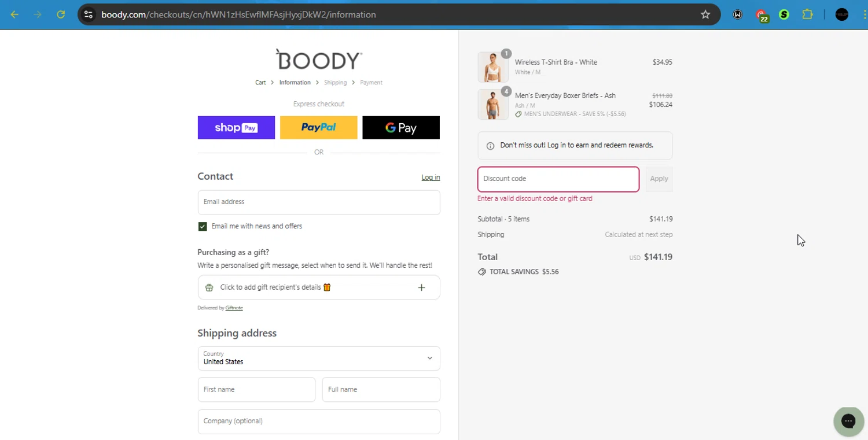Go back with the browser back arrow
The width and height of the screenshot is (868, 440).
[14, 14]
